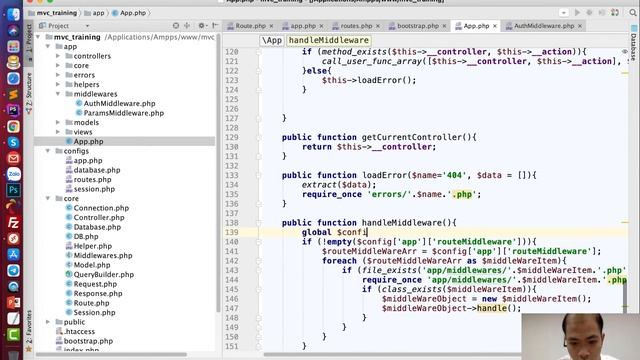The height and width of the screenshot is (360, 640).
Task: Click the \App class breadcrumb above editor
Action: point(272,40)
